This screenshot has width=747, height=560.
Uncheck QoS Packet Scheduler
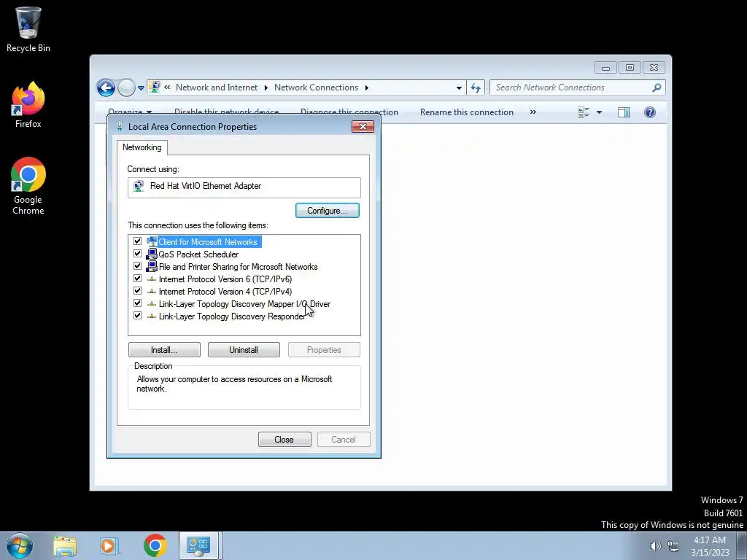click(138, 254)
